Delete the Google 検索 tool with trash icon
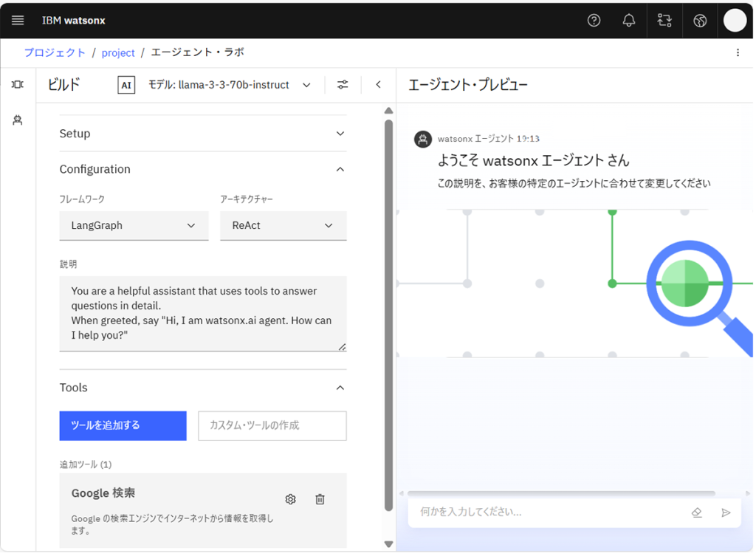756x556 pixels. tap(320, 499)
